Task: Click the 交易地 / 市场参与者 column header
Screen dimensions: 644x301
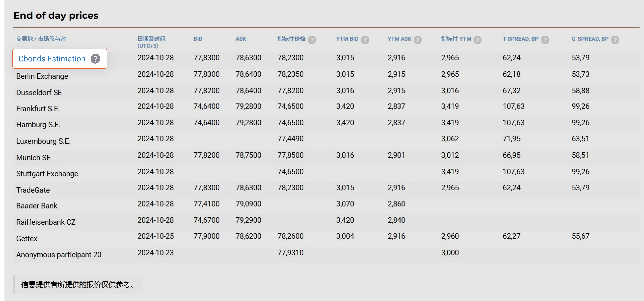Action: click(x=41, y=39)
